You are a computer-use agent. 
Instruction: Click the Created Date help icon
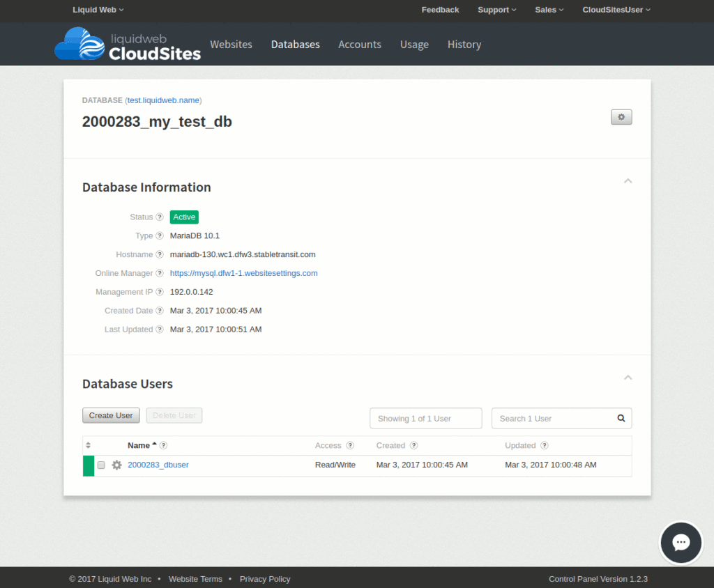[160, 311]
